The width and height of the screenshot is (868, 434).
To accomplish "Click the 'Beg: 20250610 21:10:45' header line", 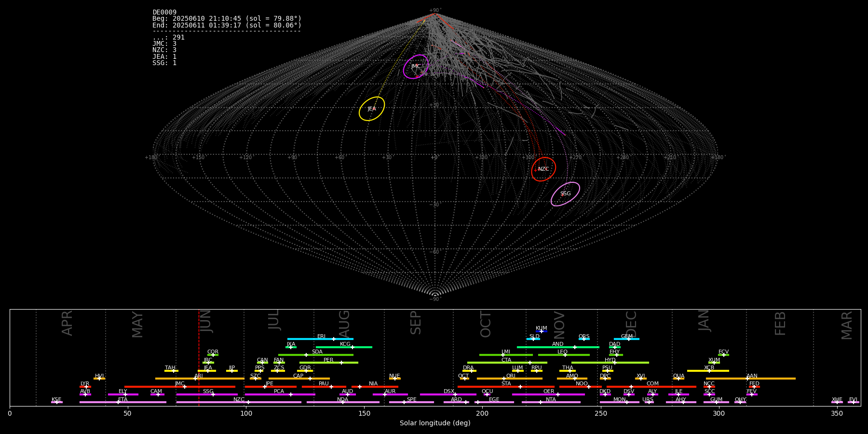I will (x=227, y=19).
